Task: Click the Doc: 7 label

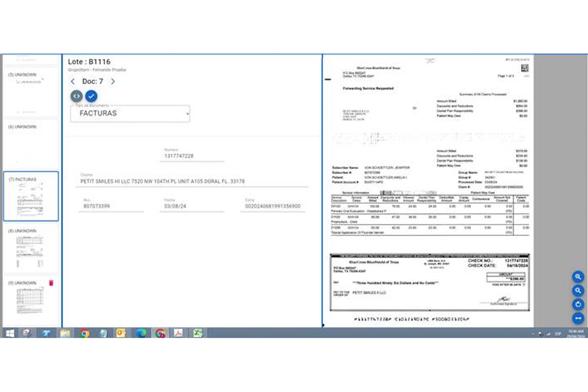Action: point(93,81)
